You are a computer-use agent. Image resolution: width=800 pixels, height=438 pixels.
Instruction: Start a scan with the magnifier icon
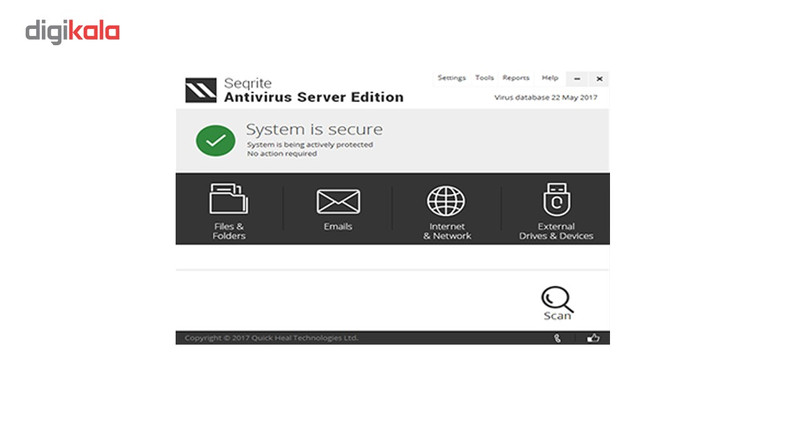coord(557,299)
